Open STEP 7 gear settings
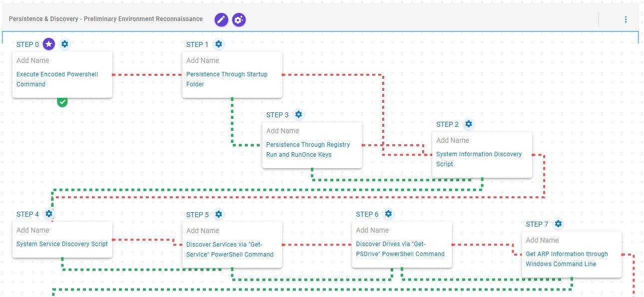The image size is (644, 297). pos(558,224)
